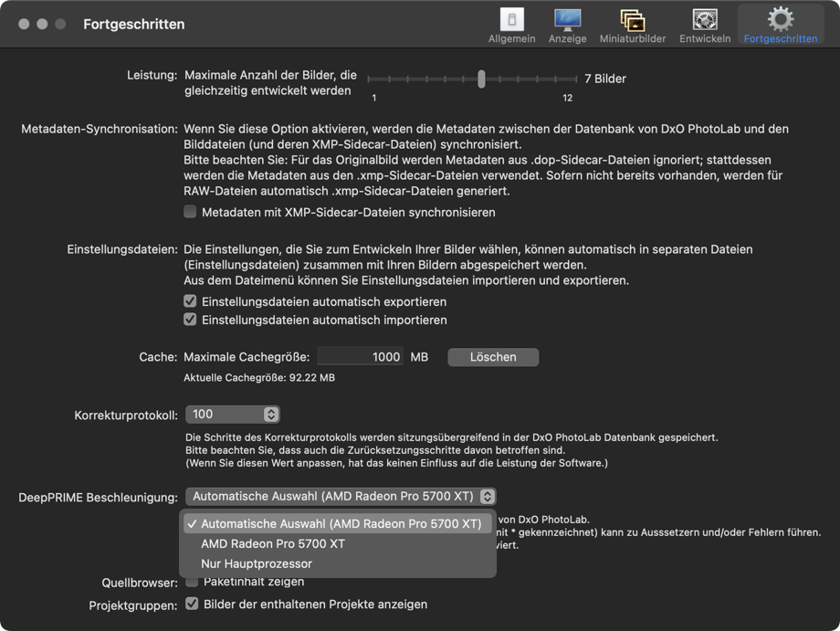Click the 'DeepPRIME Beschleunigung:' label
This screenshot has height=631, width=840.
(x=98, y=498)
